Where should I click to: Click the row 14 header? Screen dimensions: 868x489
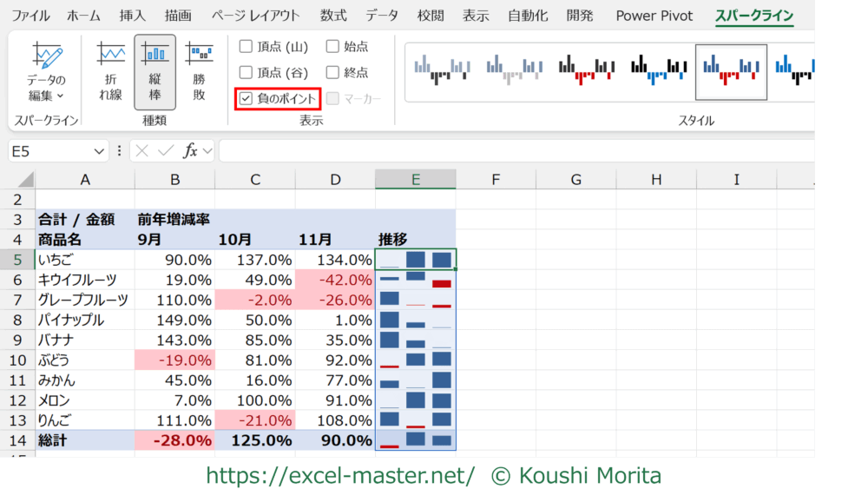click(16, 440)
